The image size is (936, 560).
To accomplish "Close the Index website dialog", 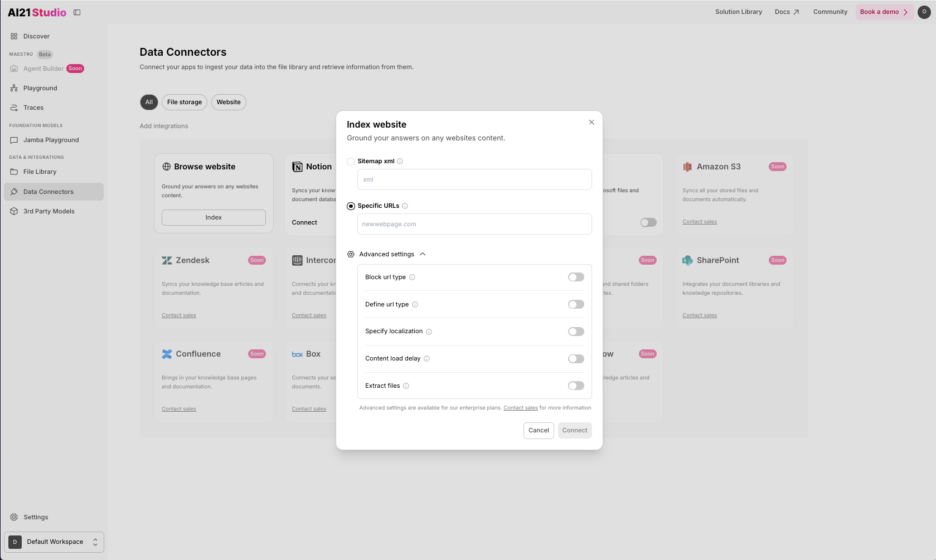I will (591, 122).
